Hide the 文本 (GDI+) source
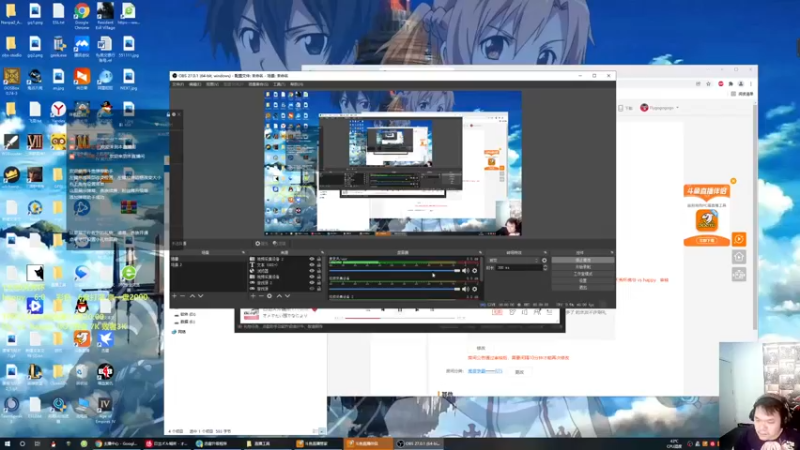The width and height of the screenshot is (800, 450). click(312, 265)
